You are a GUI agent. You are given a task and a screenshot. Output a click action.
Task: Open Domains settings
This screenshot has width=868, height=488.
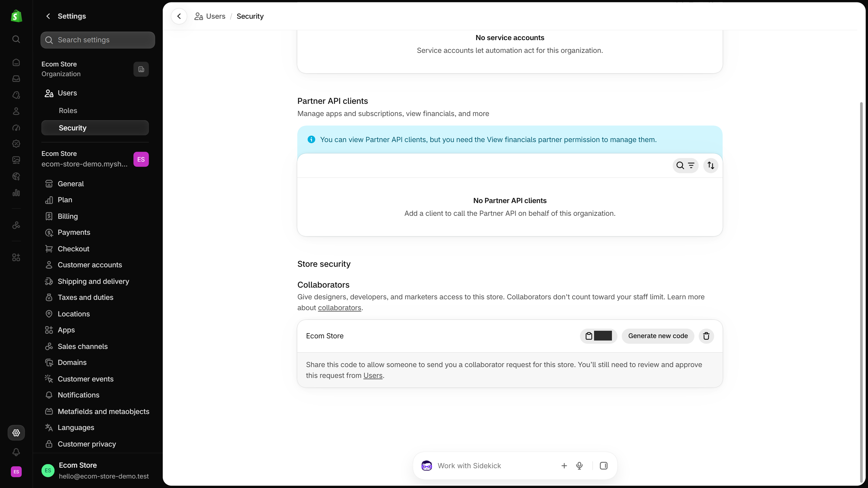(x=95, y=362)
